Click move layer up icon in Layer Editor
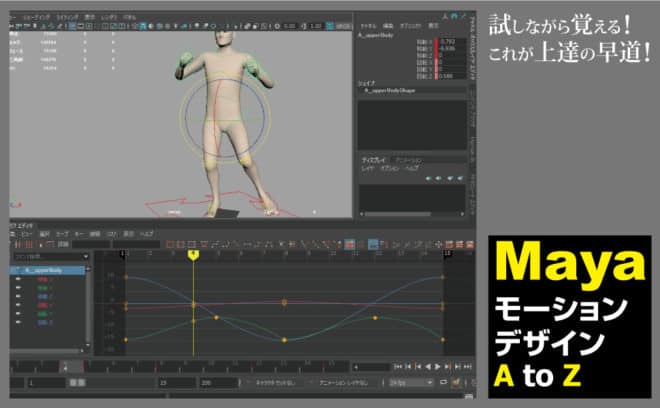 pyautogui.click(x=429, y=178)
